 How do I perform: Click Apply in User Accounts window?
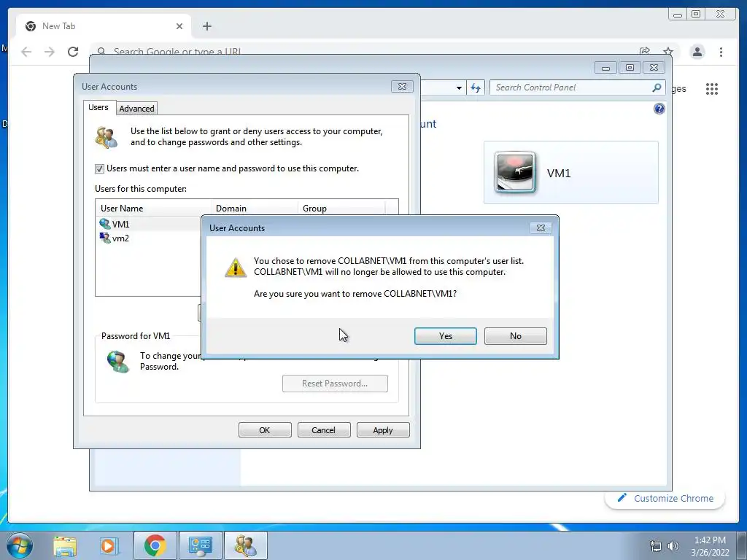[x=382, y=430]
